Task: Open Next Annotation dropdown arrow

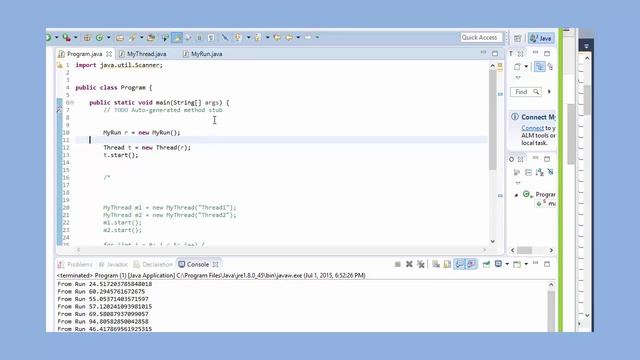Action: (x=248, y=38)
